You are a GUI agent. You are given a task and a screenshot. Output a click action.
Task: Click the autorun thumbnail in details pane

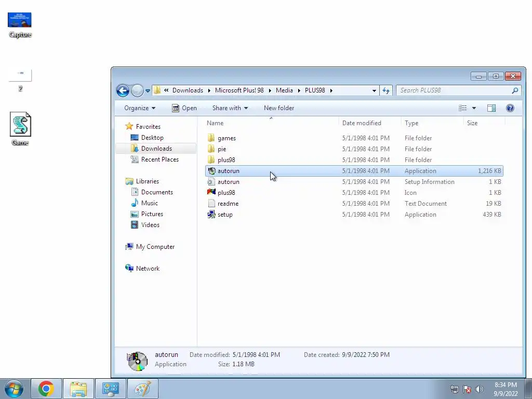[x=137, y=361]
